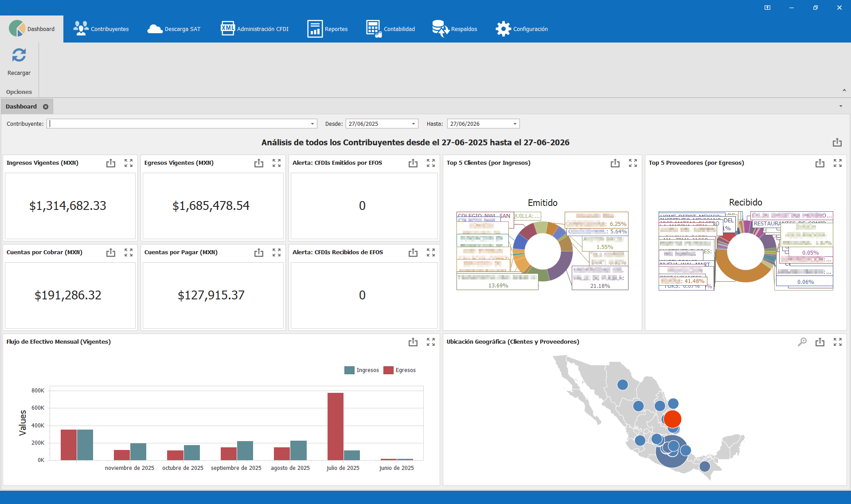This screenshot has width=851, height=504.
Task: Maximize the Ubicación Geográfica map
Action: (x=838, y=342)
